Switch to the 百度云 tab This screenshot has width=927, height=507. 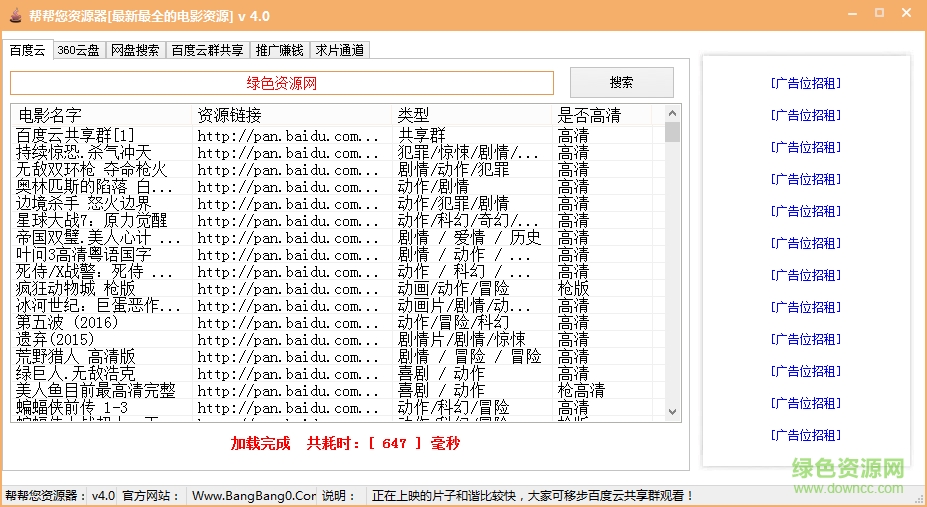[28, 50]
